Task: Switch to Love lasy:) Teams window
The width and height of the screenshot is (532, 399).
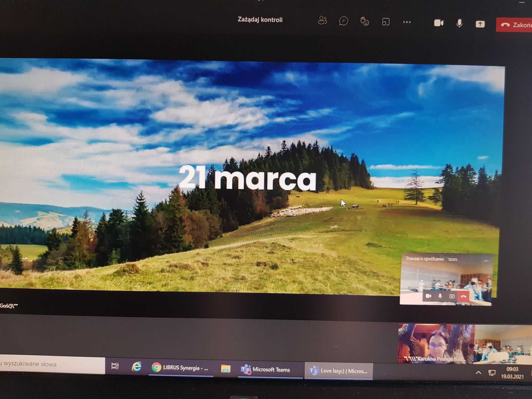Action: [x=338, y=371]
